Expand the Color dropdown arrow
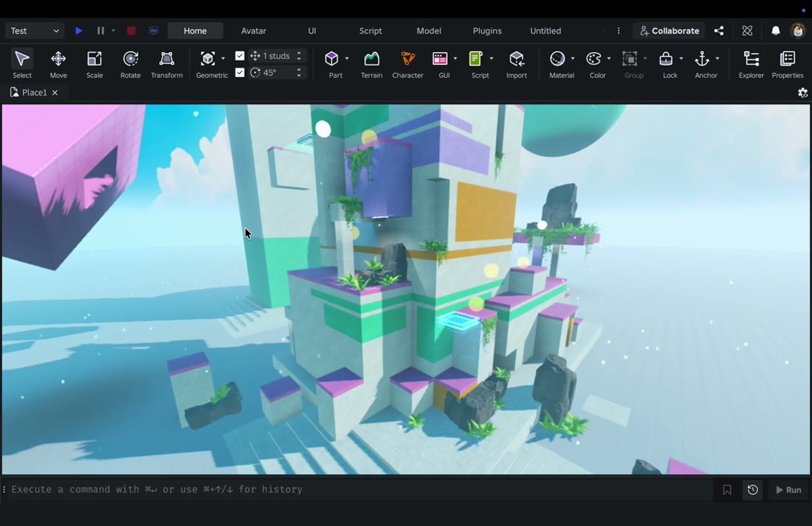The width and height of the screenshot is (812, 526). tap(608, 59)
